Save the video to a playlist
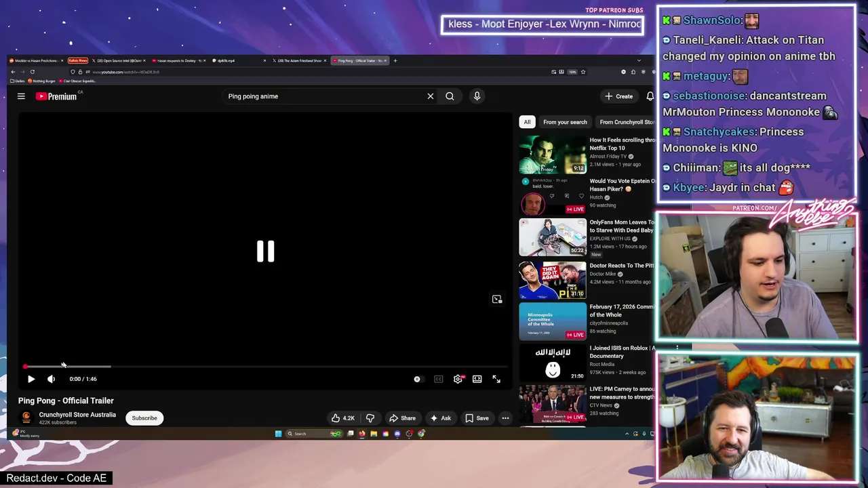Image resolution: width=868 pixels, height=488 pixels. [x=477, y=418]
